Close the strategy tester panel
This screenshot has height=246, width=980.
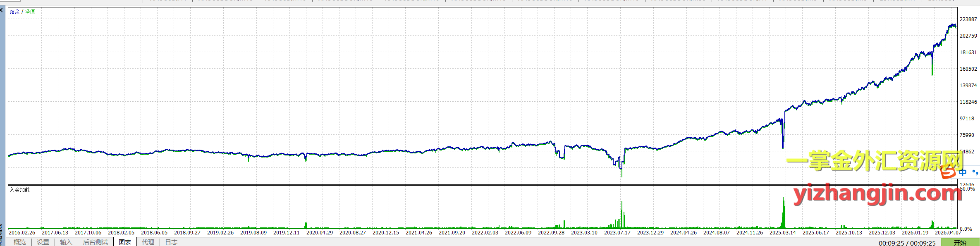click(x=2, y=10)
